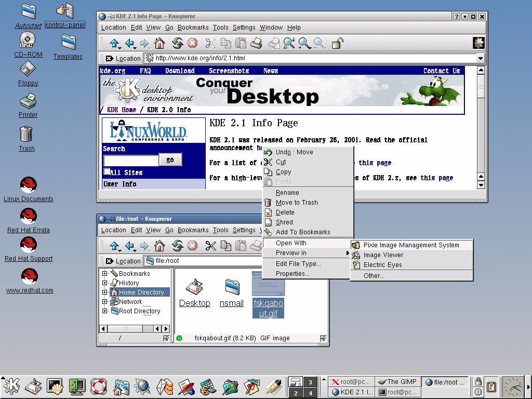
Task: Launch the terminal shell icon on the panel
Action: click(x=55, y=387)
